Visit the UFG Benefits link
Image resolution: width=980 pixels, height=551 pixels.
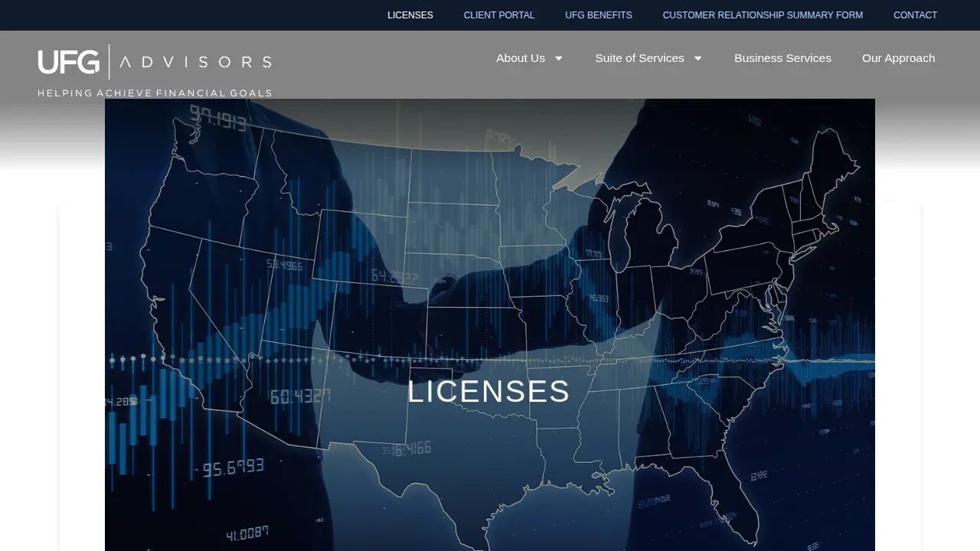pos(599,15)
